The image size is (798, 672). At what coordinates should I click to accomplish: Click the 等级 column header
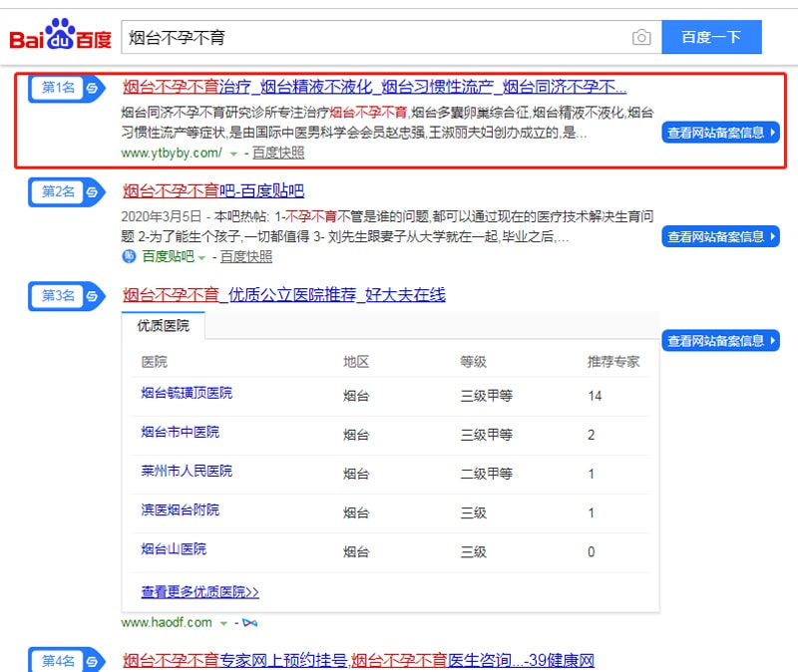click(473, 362)
